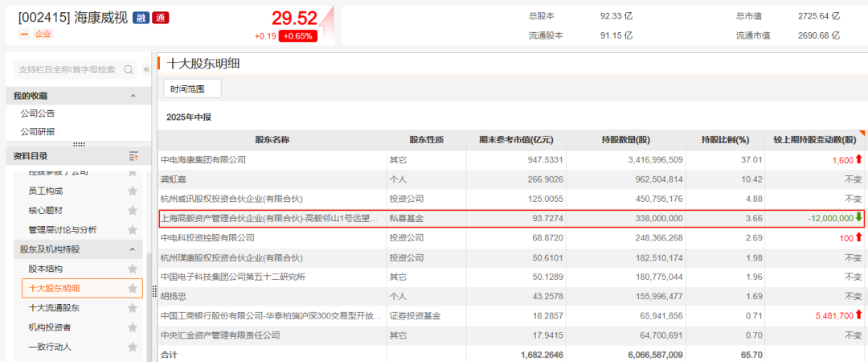Image resolution: width=868 pixels, height=362 pixels.
Task: Toggle favorite star for 员工构成
Action: 133,191
